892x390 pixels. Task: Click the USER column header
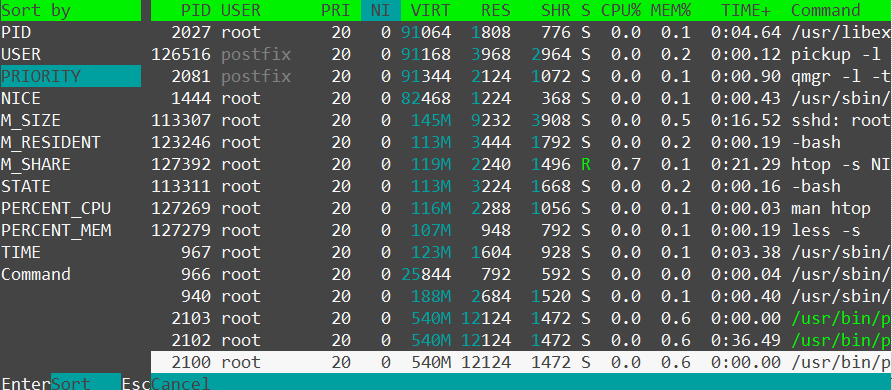[241, 10]
